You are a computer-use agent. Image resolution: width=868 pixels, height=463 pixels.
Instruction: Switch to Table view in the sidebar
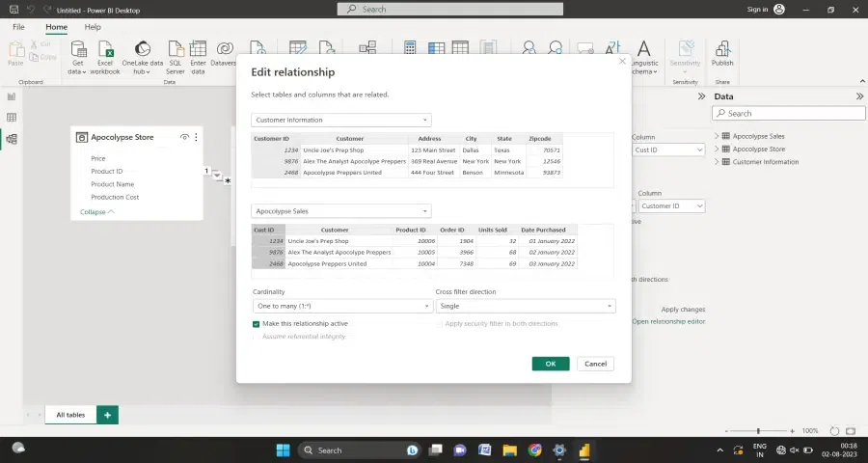[x=12, y=118]
